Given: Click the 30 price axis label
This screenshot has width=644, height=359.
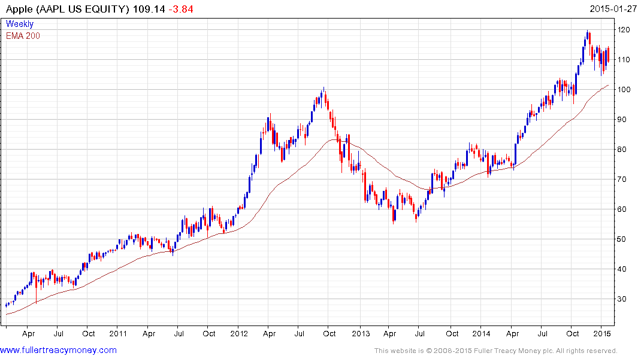Looking at the screenshot, I should click(622, 299).
